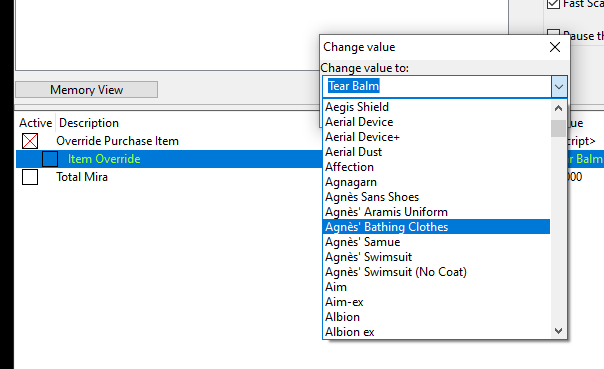Open the Memory View button
The width and height of the screenshot is (604, 369).
point(87,90)
